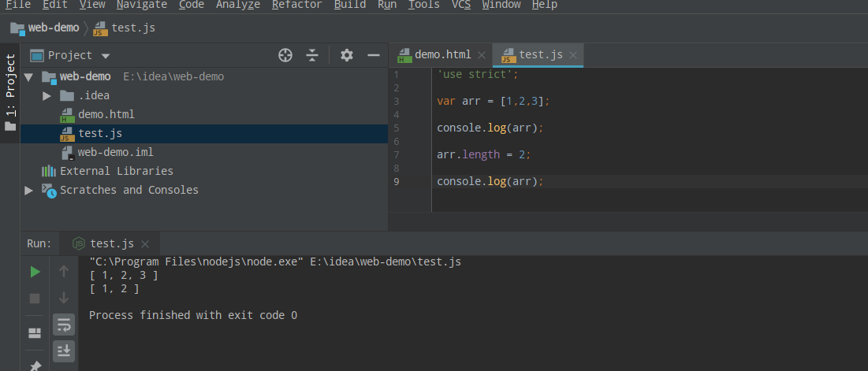Close the demo.html editor tab

click(x=482, y=55)
